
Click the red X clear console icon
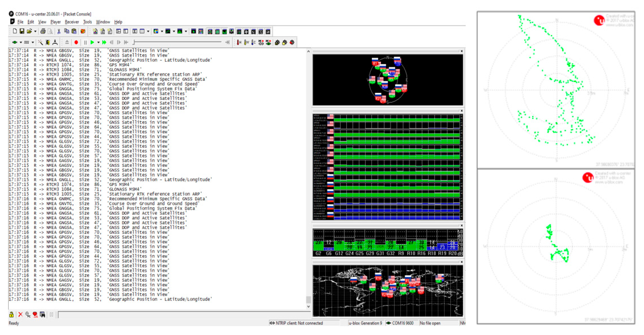(20, 315)
